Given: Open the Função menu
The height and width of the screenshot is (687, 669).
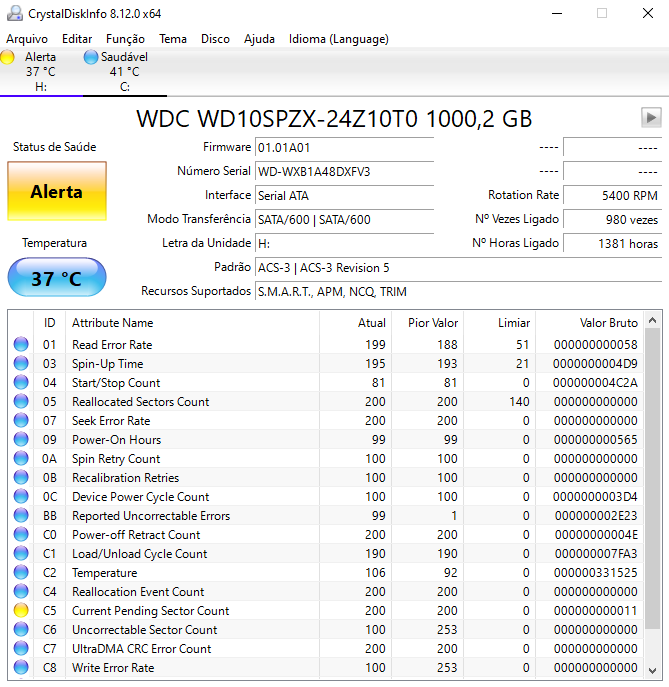Looking at the screenshot, I should tap(125, 39).
